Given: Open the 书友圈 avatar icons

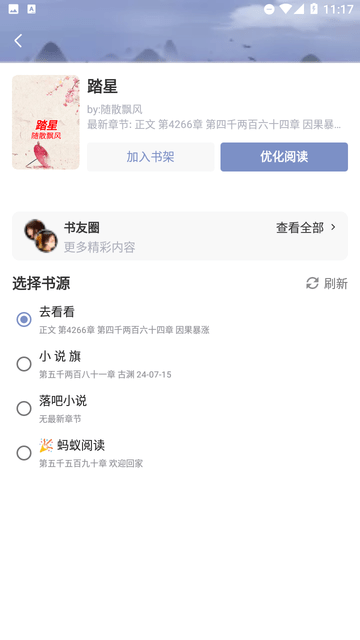Looking at the screenshot, I should point(41,236).
